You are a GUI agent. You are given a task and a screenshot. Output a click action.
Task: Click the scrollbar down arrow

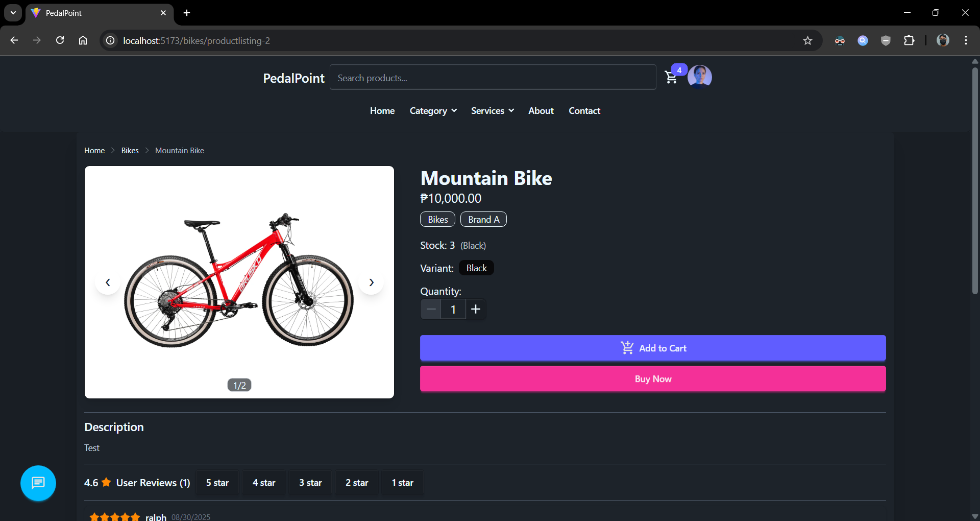975,516
